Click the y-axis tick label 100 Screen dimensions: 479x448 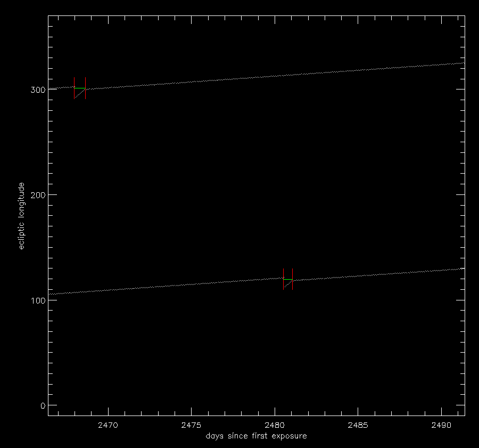tap(38, 300)
